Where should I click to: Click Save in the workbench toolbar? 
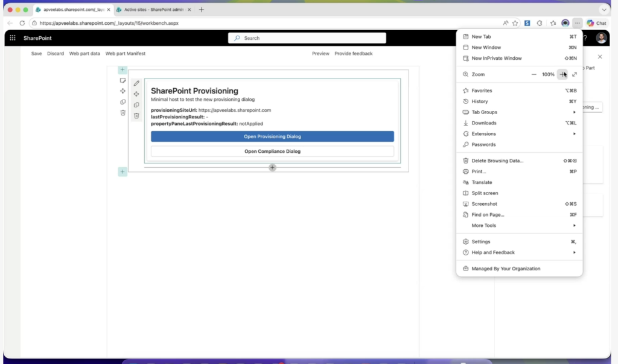coord(36,54)
